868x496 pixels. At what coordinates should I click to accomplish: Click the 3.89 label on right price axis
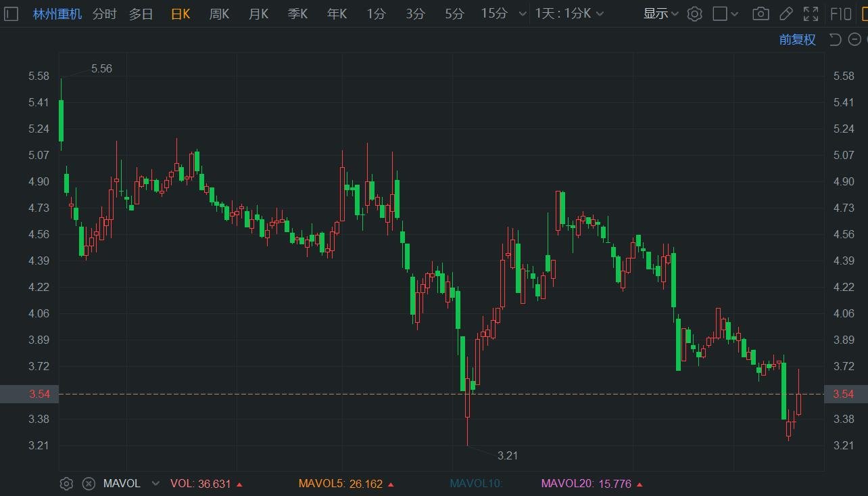tap(844, 340)
